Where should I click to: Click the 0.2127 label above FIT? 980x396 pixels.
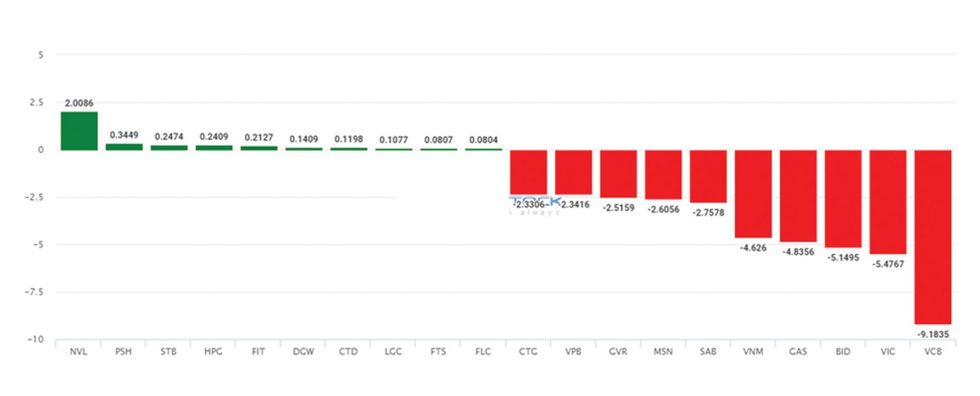[x=259, y=138]
